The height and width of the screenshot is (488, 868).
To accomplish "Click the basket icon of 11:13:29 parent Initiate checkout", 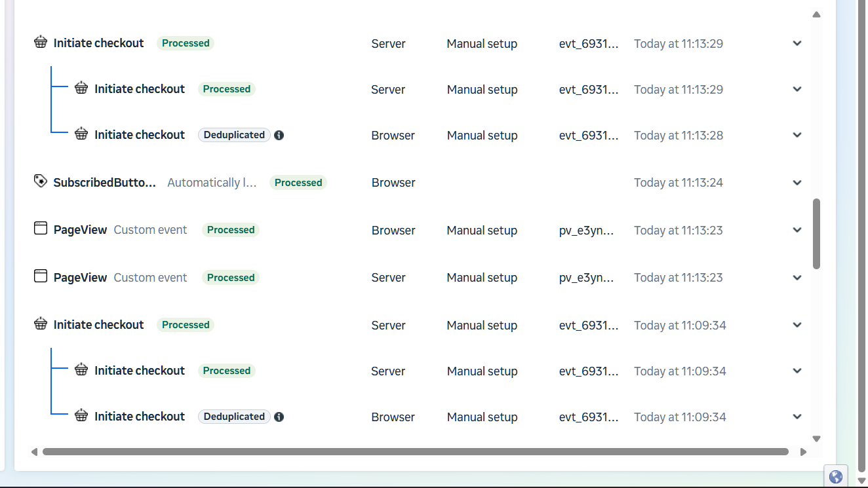I will coord(41,43).
